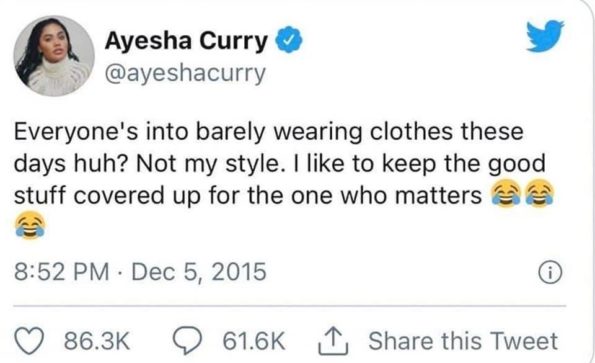The image size is (595, 363).
Task: Click the 8:52 PM timestamp
Action: (x=61, y=272)
